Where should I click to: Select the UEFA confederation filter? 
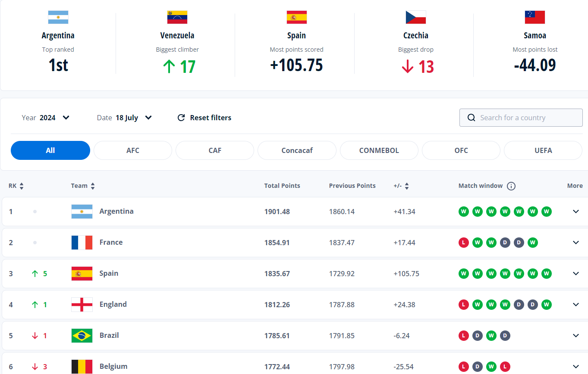tap(543, 150)
